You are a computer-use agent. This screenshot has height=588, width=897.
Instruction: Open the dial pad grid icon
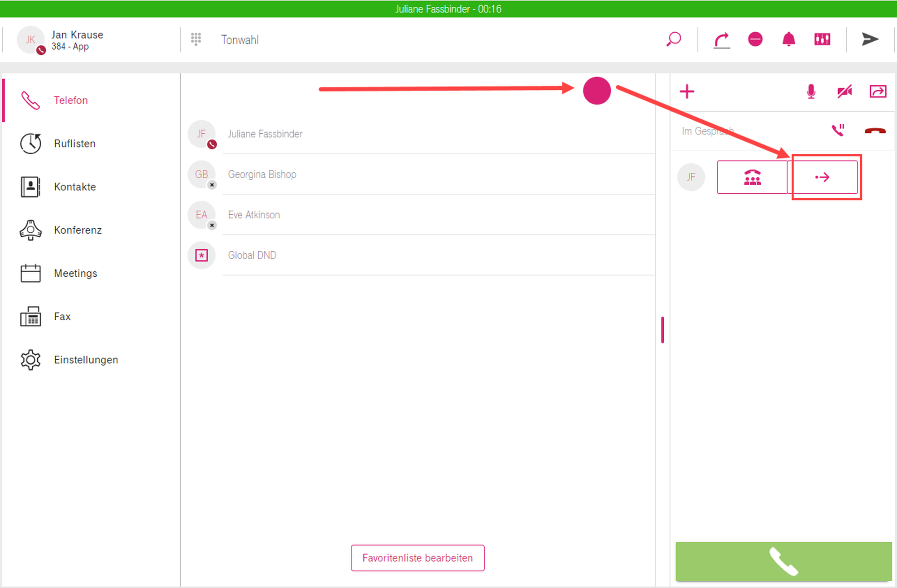point(196,39)
